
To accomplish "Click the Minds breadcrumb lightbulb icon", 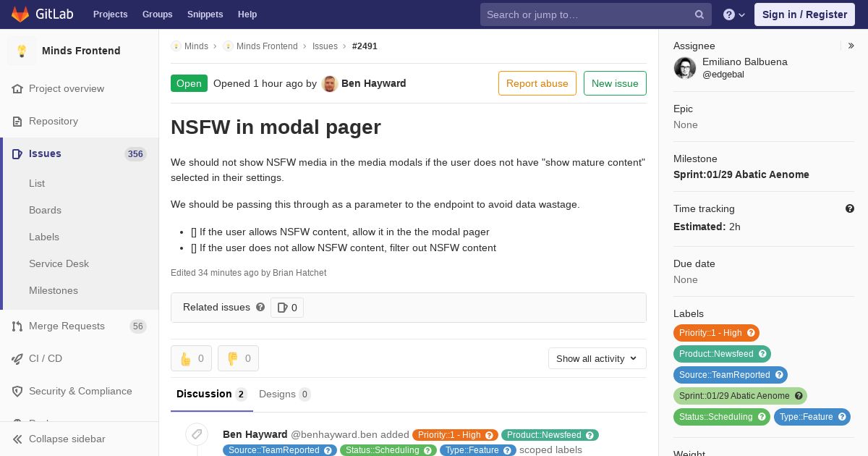I will point(176,46).
